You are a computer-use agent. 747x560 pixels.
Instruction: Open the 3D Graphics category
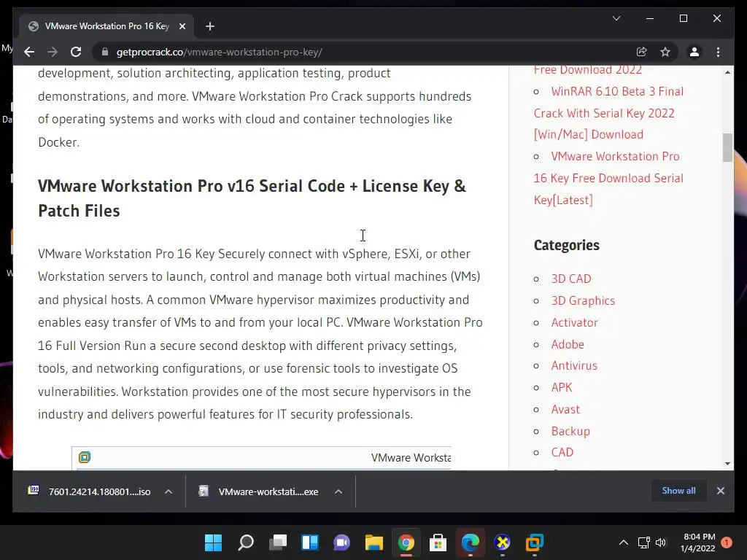tap(583, 300)
